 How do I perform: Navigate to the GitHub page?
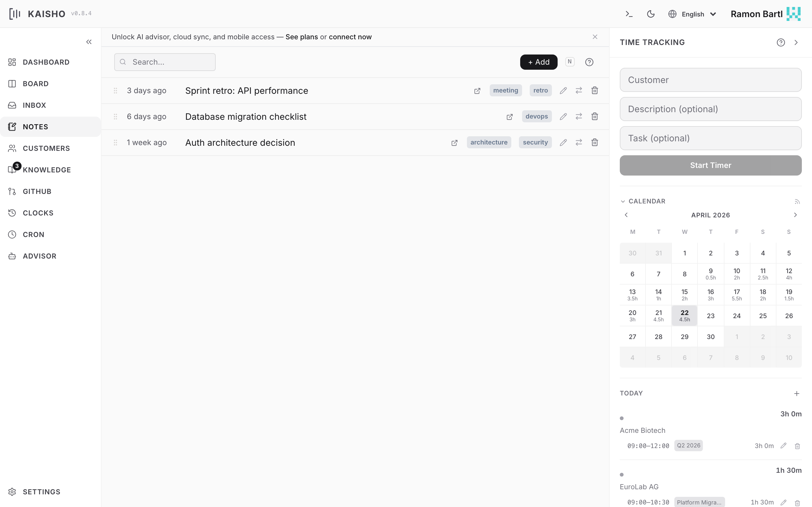(x=37, y=191)
